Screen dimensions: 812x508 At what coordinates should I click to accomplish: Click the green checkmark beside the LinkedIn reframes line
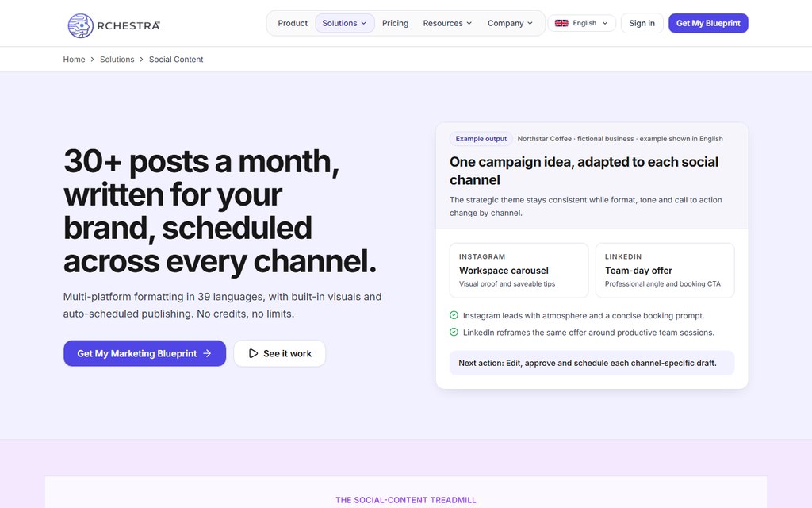pyautogui.click(x=454, y=333)
